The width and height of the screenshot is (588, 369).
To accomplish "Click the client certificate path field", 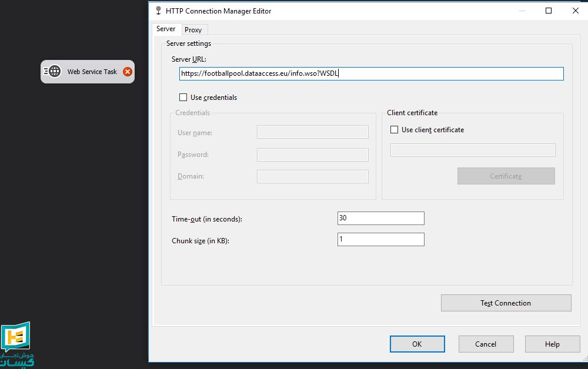I will (473, 150).
